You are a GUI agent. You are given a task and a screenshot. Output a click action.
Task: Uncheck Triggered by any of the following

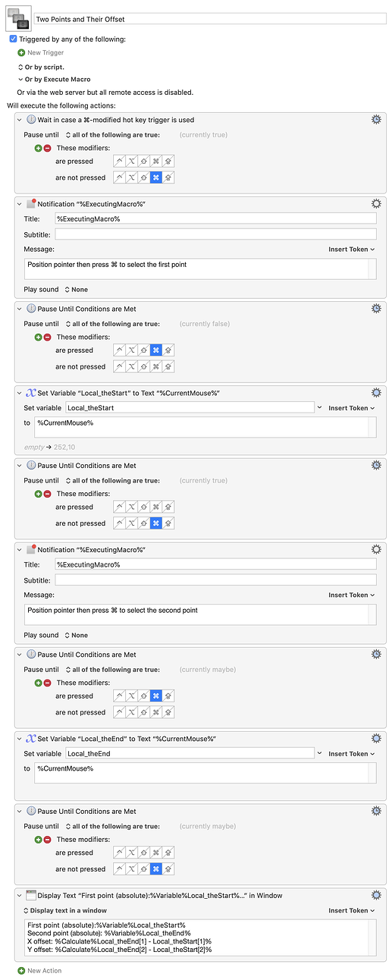point(13,39)
